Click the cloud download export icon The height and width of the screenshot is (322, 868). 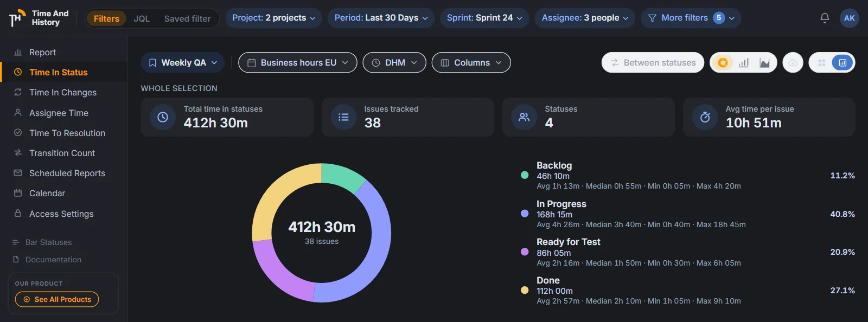click(793, 63)
